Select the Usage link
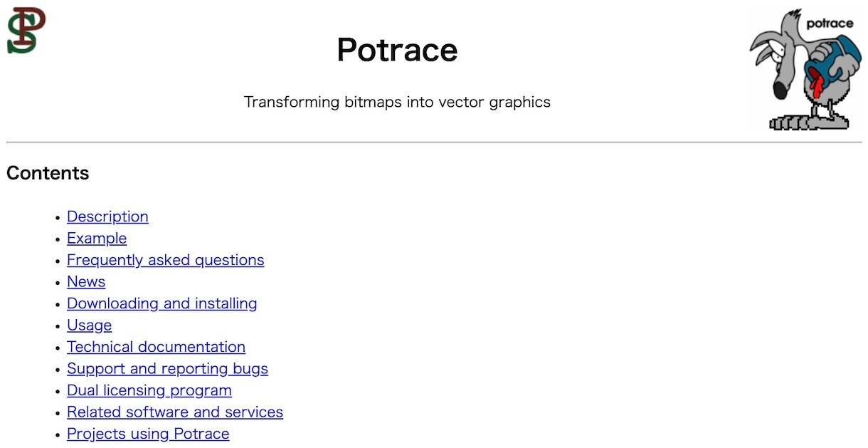868x448 pixels. point(90,325)
